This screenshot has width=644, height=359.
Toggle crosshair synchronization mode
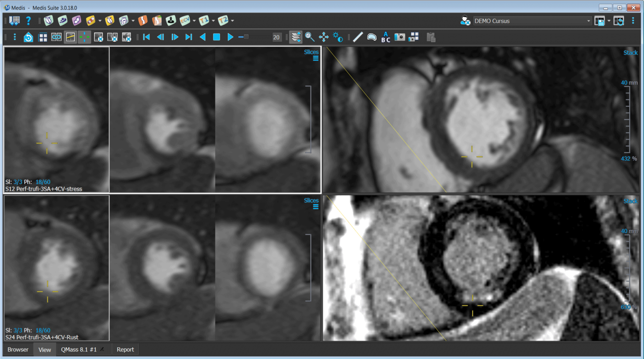(85, 37)
